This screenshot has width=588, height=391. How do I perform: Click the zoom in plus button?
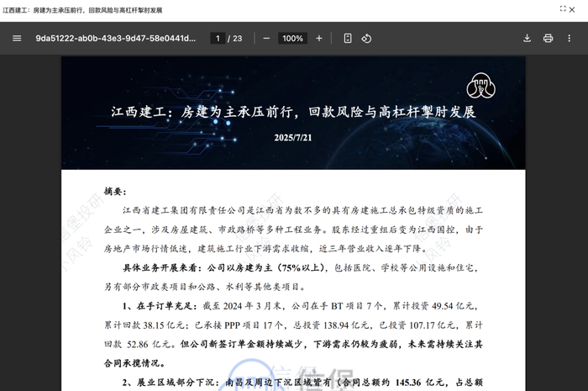319,39
